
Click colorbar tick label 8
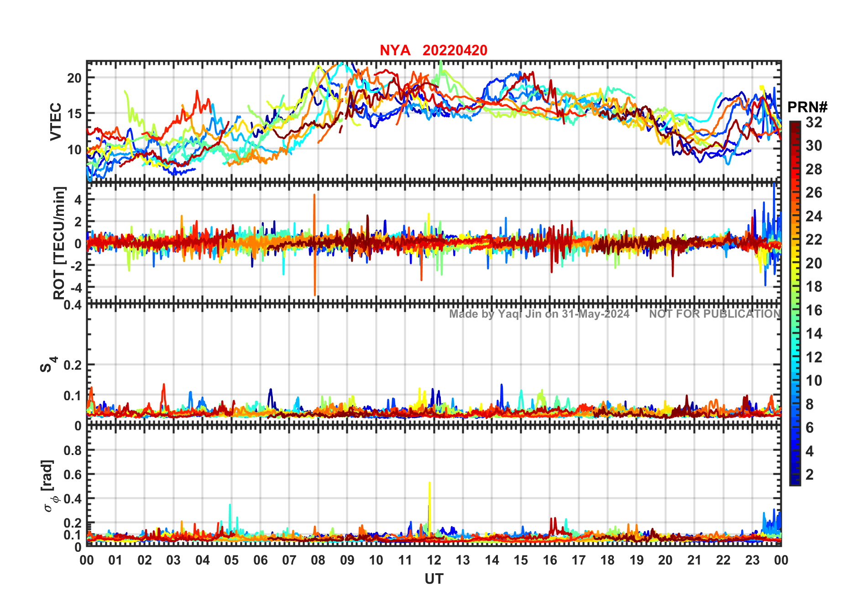(x=810, y=404)
